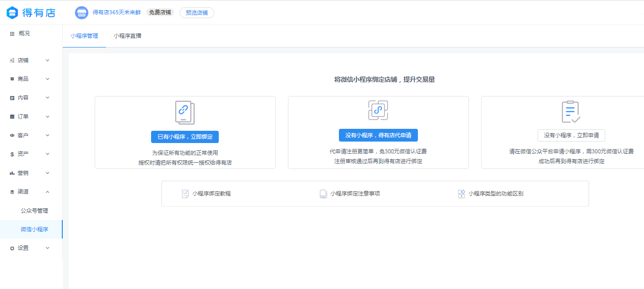Screen dimensions: 644x289
Task: Click text 为保证所有功能的正常使用
Action: (x=185, y=153)
